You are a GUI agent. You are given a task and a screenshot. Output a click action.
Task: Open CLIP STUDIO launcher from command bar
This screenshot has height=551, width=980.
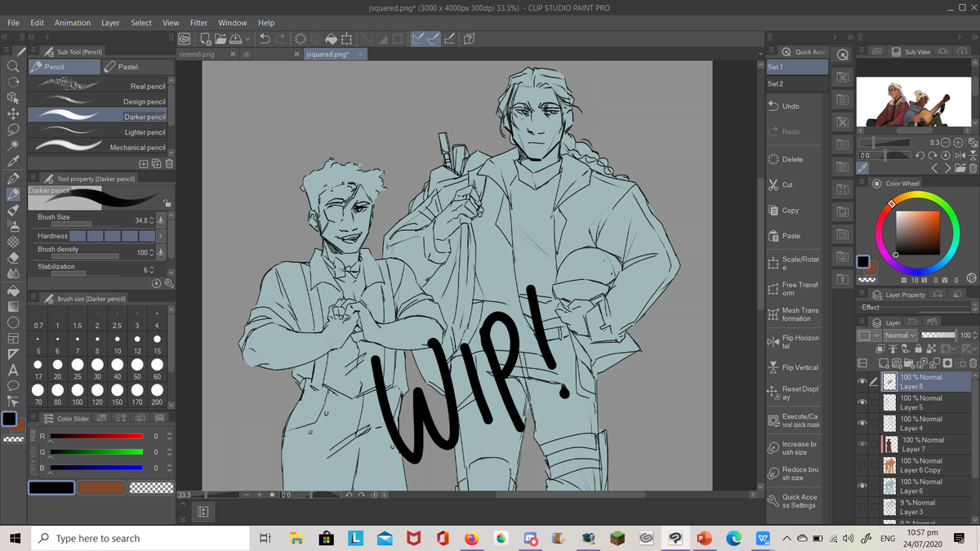[185, 38]
